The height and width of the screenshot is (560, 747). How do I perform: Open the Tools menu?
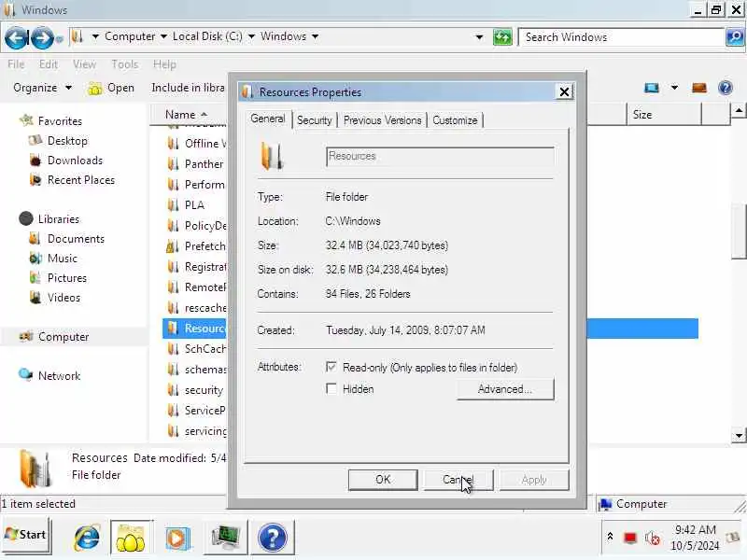click(124, 64)
